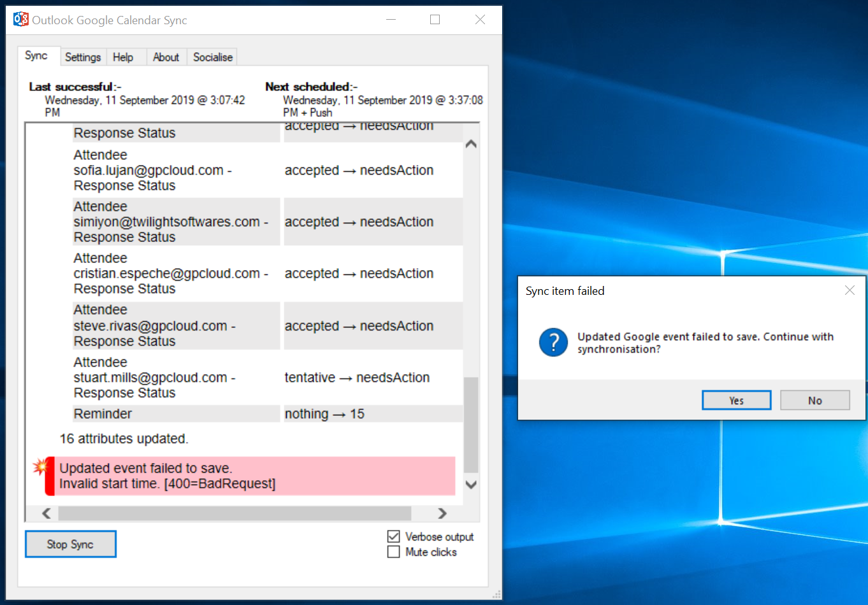This screenshot has height=605, width=868.
Task: Click the 'Updated Google event failed to save' dialog text
Action: (705, 343)
